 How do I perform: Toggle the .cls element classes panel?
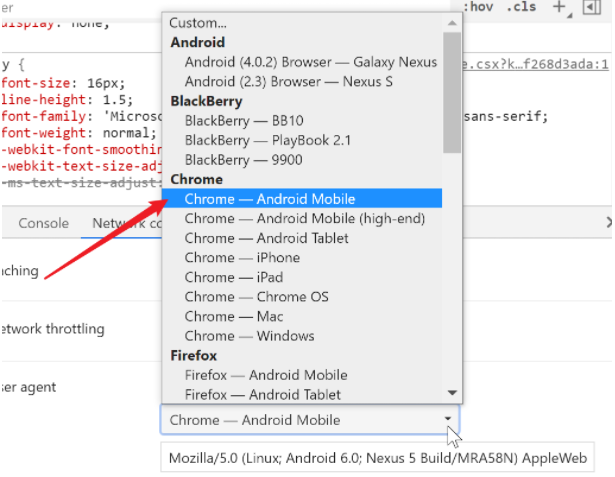520,8
